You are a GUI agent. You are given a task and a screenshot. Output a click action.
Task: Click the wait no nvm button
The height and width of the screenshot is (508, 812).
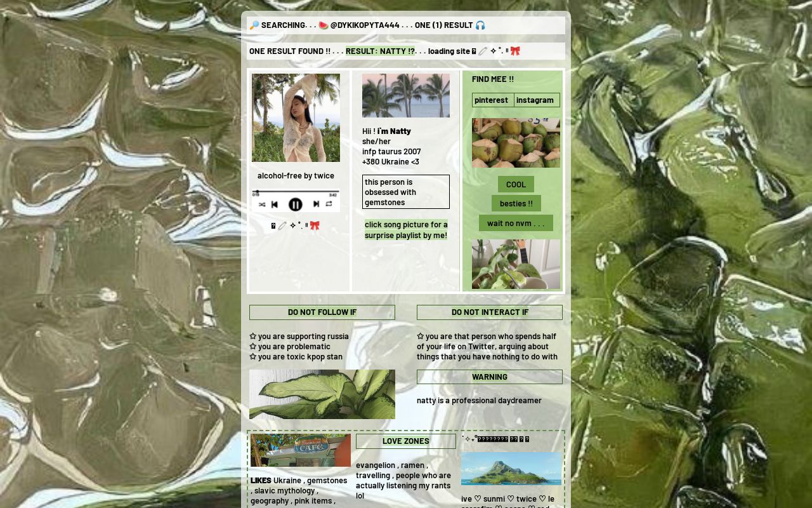point(516,224)
